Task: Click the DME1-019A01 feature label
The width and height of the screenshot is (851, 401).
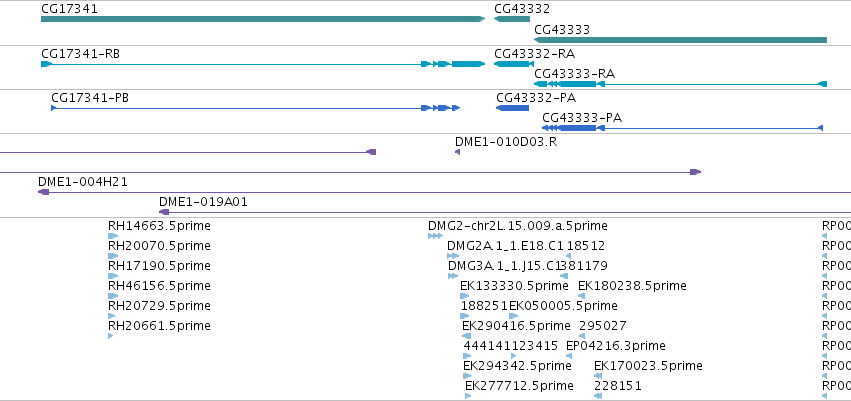Action: (x=204, y=202)
